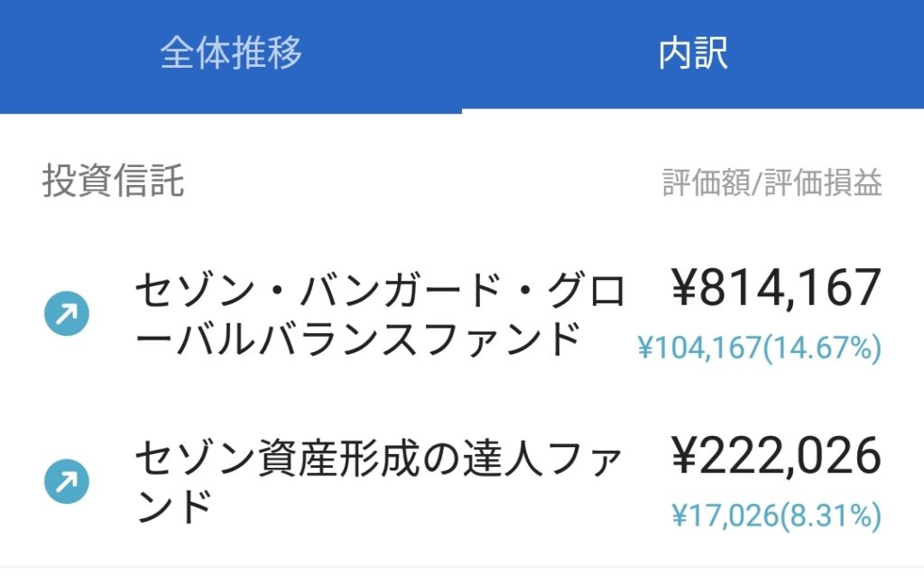Viewport: 924px width, 586px height.
Task: Click ンド second line of 達人 fund
Action: (173, 507)
